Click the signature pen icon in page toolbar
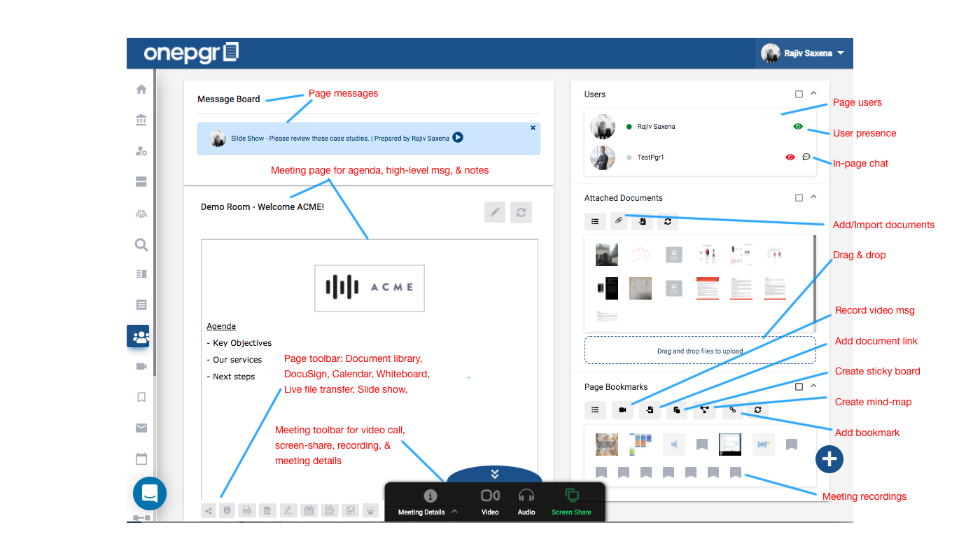The image size is (980, 560). click(288, 511)
